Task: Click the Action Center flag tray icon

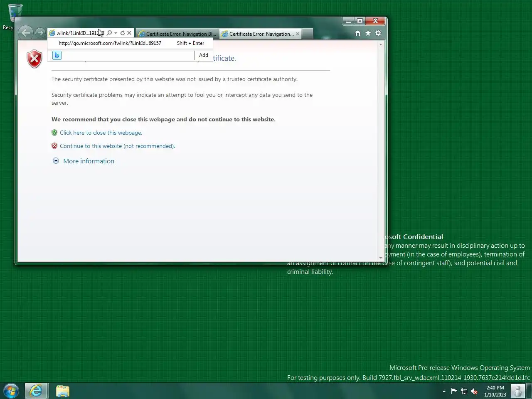Action: coord(454,391)
